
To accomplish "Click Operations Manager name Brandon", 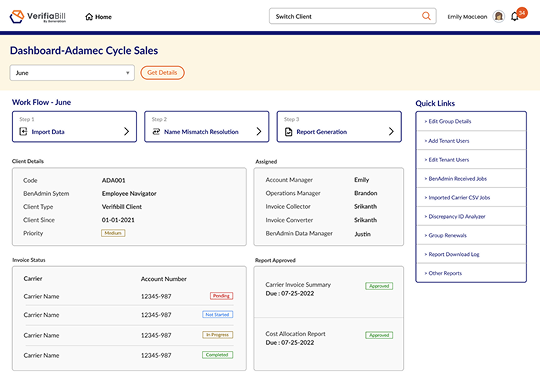I will pos(365,193).
